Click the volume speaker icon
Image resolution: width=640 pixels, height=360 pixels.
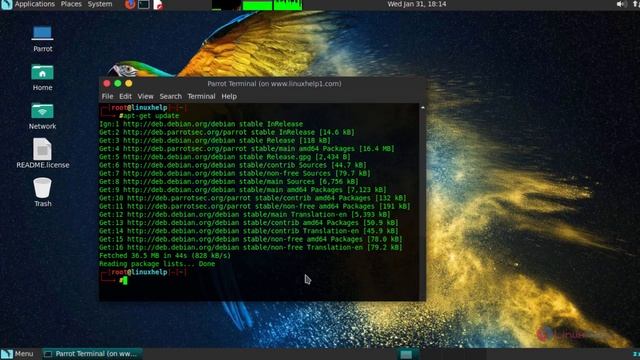click(621, 4)
